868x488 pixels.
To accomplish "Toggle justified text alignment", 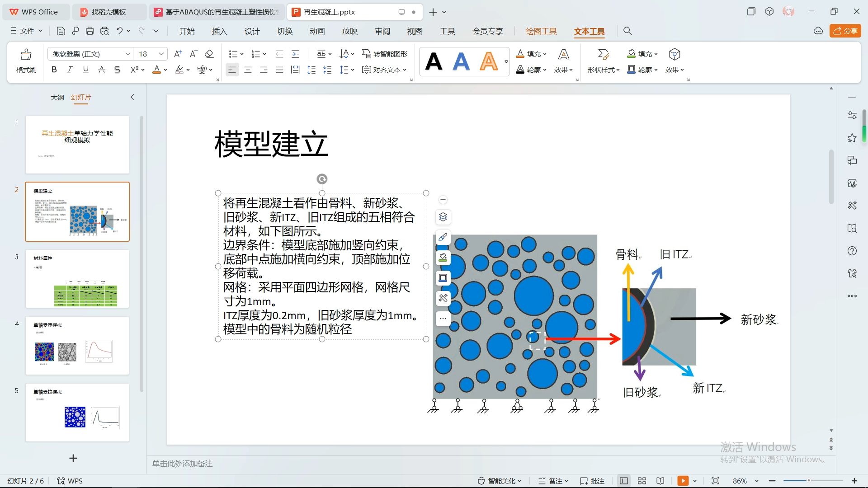I will (279, 70).
